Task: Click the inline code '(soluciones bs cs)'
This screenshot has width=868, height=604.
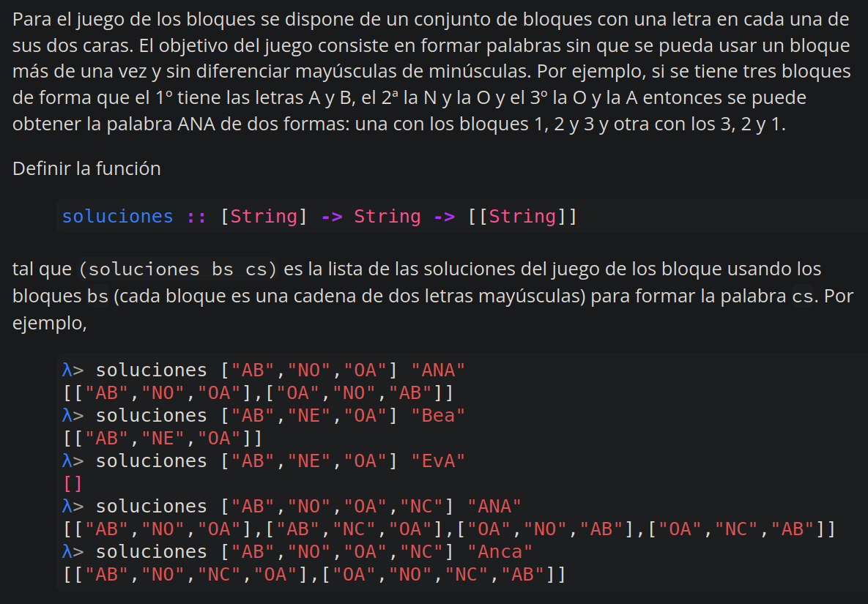Action: (x=178, y=269)
